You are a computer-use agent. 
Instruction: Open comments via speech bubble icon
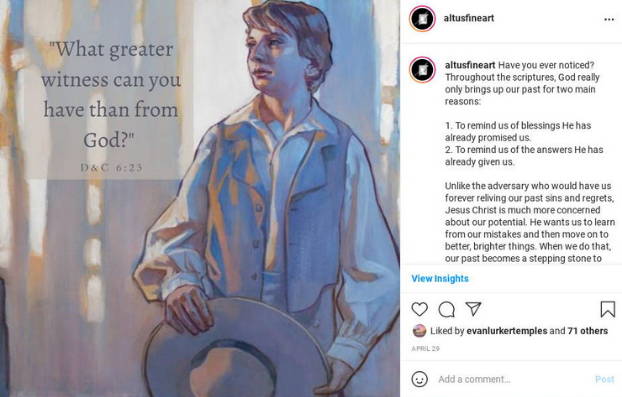pos(447,309)
